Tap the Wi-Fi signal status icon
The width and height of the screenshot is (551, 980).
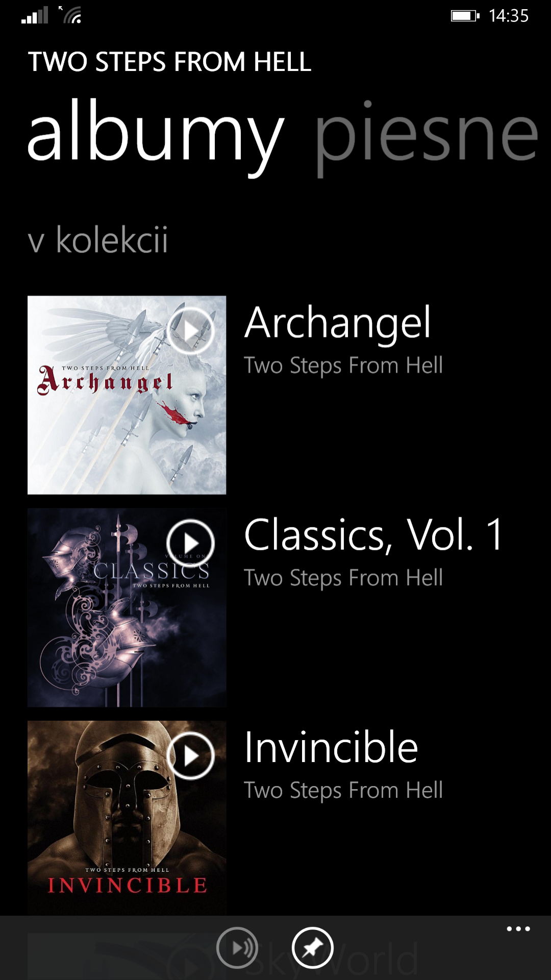click(71, 15)
